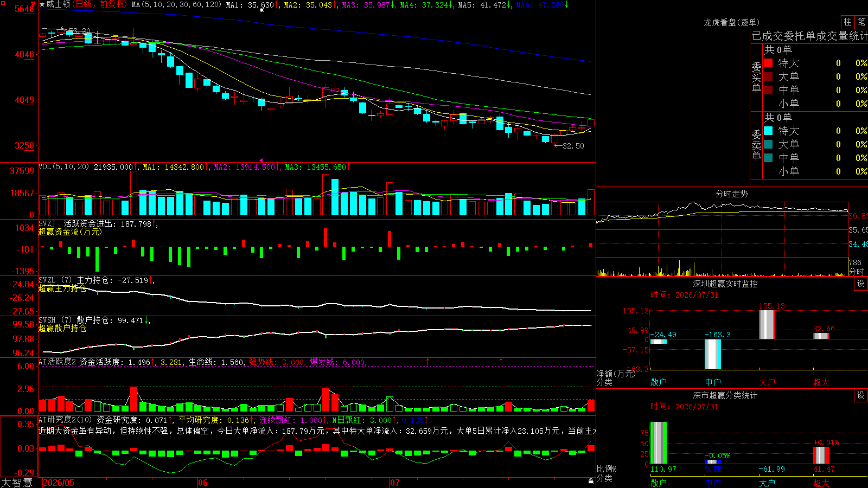The height and width of the screenshot is (488, 868).
Task: Select the 06 month marker on the time axis
Action: pyautogui.click(x=203, y=483)
